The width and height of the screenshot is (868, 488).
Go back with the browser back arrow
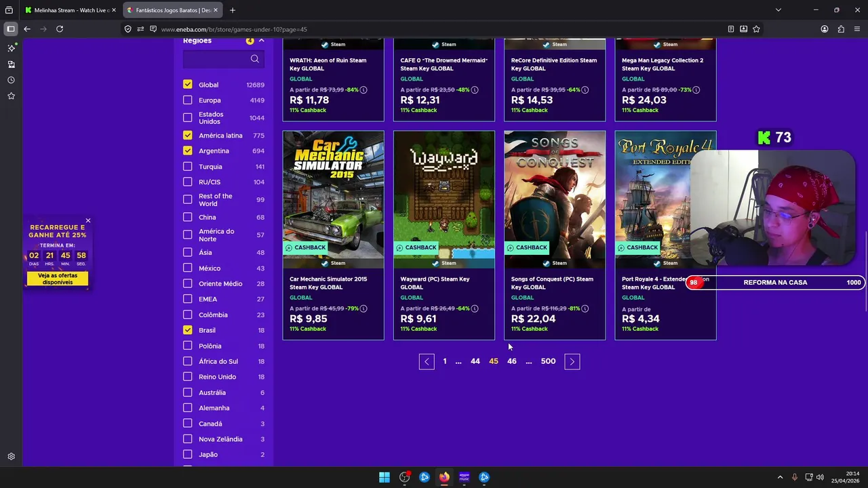(x=27, y=29)
